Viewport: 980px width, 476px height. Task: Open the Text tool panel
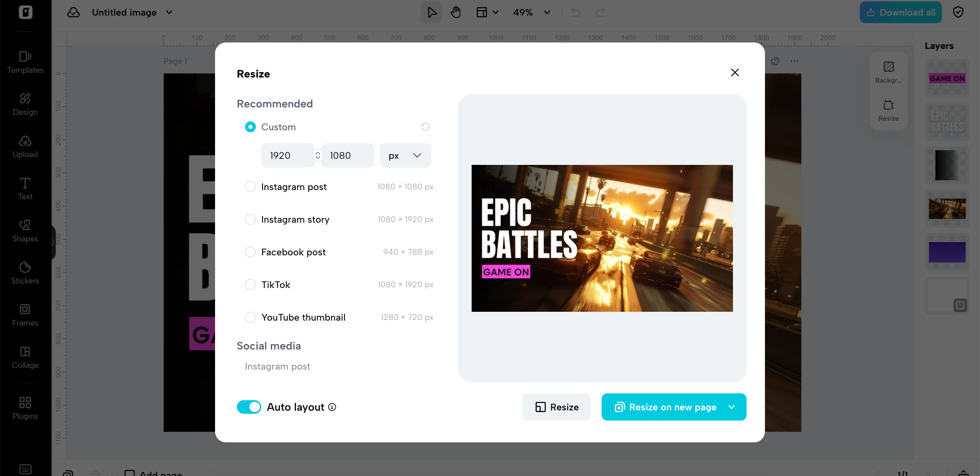coord(25,189)
